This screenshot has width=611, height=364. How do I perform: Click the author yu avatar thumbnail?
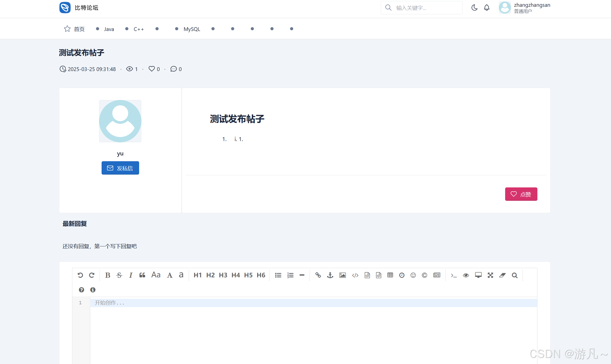[x=120, y=121]
